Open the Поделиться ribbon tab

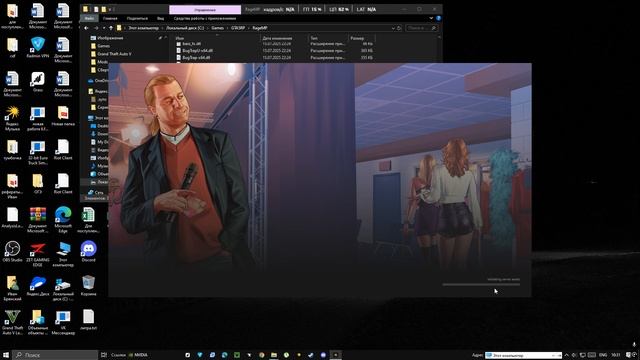(137, 18)
